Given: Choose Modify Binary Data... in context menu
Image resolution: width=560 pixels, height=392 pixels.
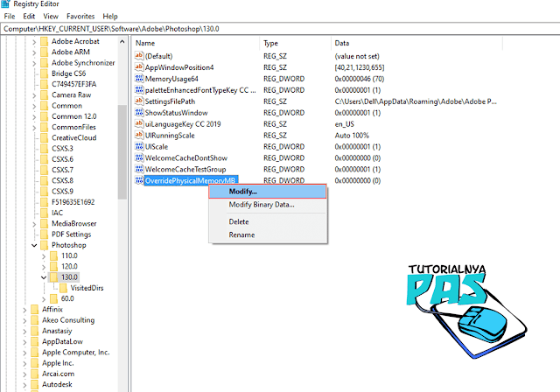Looking at the screenshot, I should point(268,205).
